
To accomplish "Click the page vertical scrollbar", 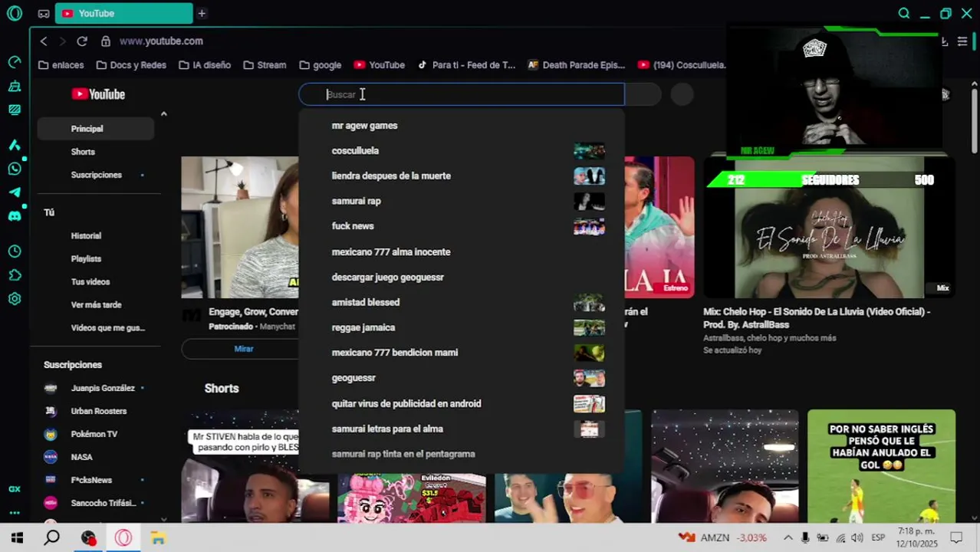I will [x=975, y=123].
